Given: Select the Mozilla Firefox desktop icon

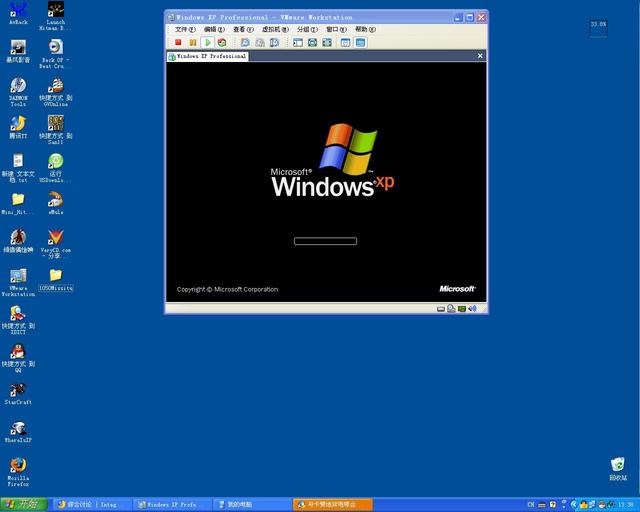Looking at the screenshot, I should tap(18, 472).
